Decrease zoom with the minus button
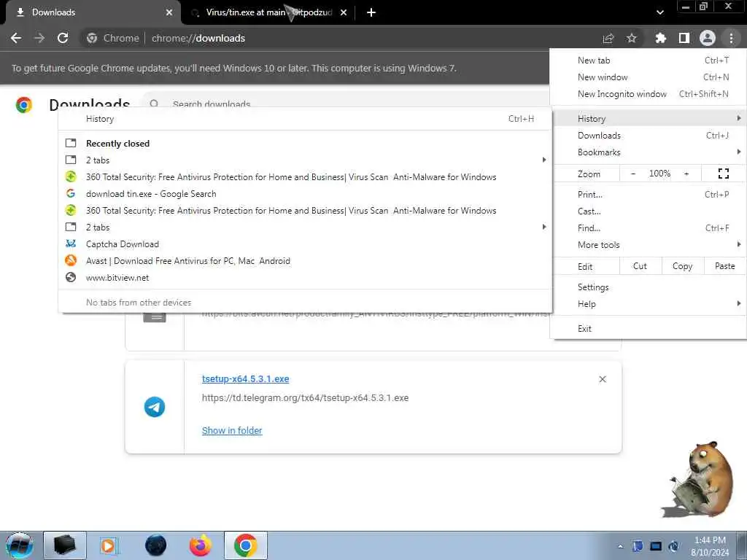 tap(633, 174)
